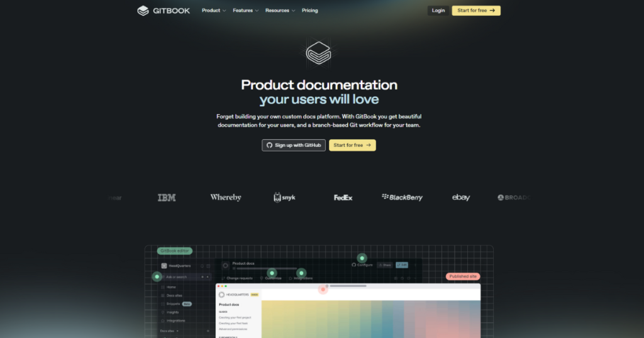Click the Insights icon in editor sidebar
Image resolution: width=644 pixels, height=338 pixels.
163,312
